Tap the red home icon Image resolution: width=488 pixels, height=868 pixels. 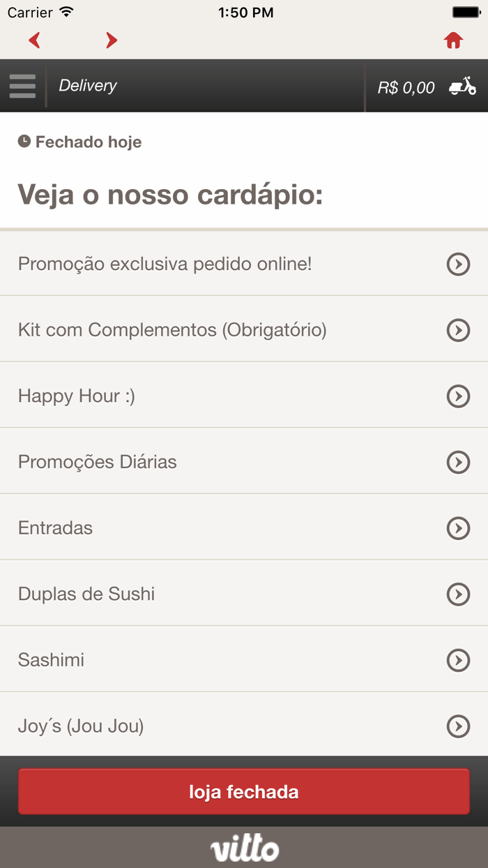pos(453,40)
